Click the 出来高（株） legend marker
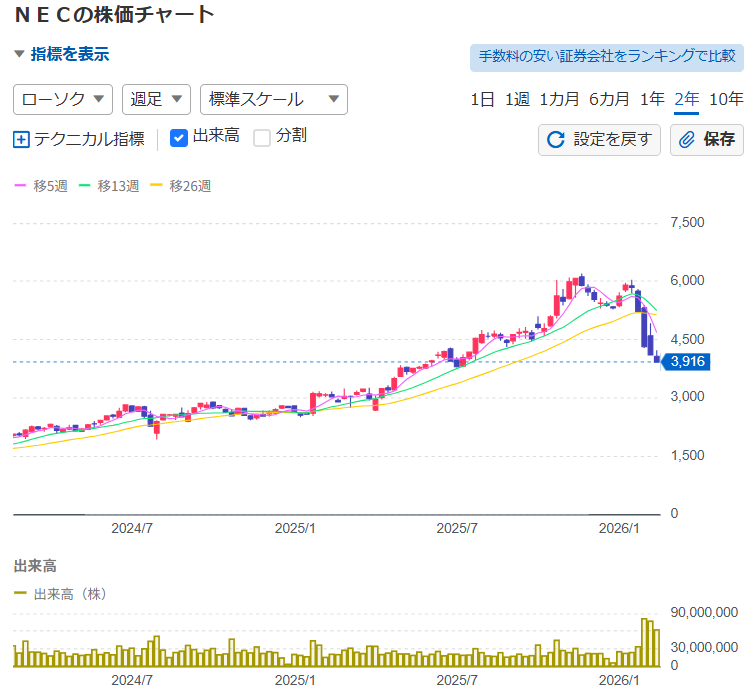This screenshot has width=744, height=694. point(21,594)
